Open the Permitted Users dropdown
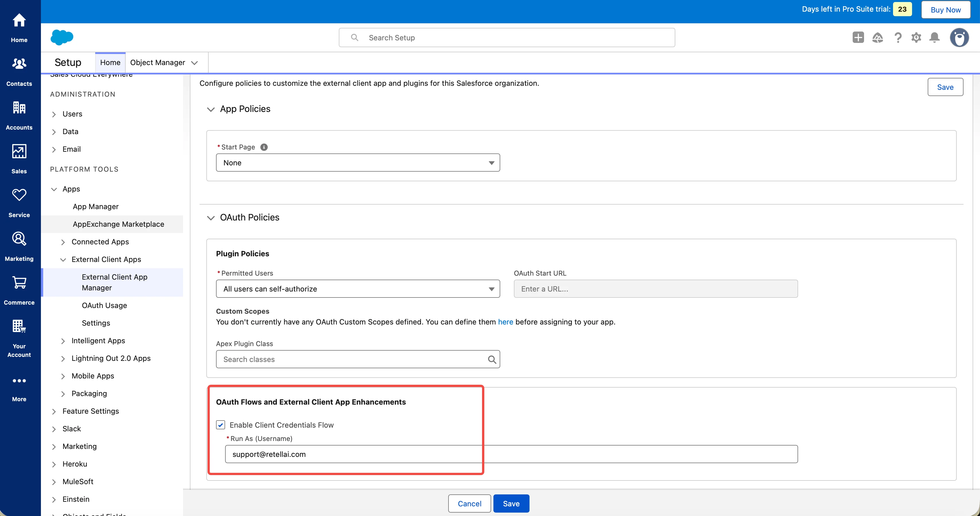Image resolution: width=980 pixels, height=516 pixels. point(358,289)
